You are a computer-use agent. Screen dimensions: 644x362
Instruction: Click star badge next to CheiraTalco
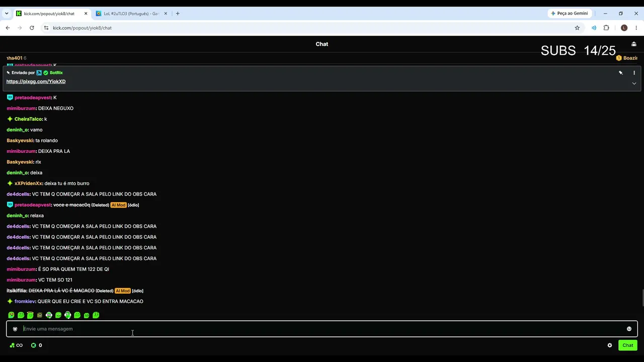[x=10, y=119]
